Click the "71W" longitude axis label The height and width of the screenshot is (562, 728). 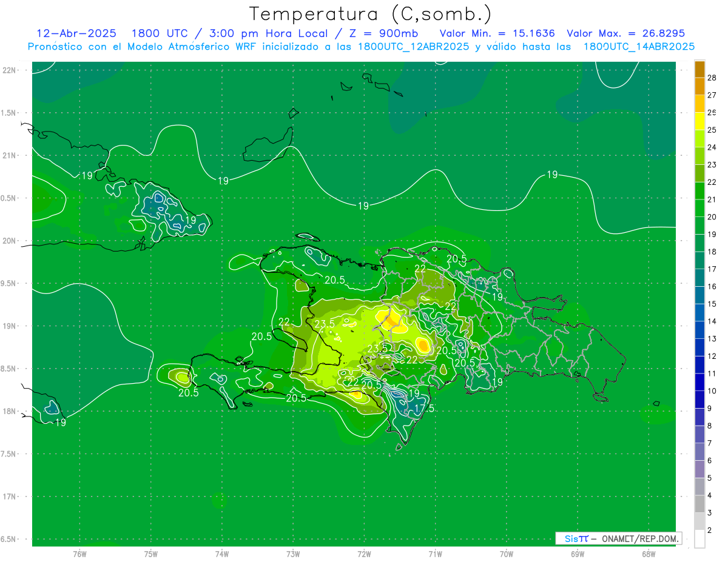435,554
